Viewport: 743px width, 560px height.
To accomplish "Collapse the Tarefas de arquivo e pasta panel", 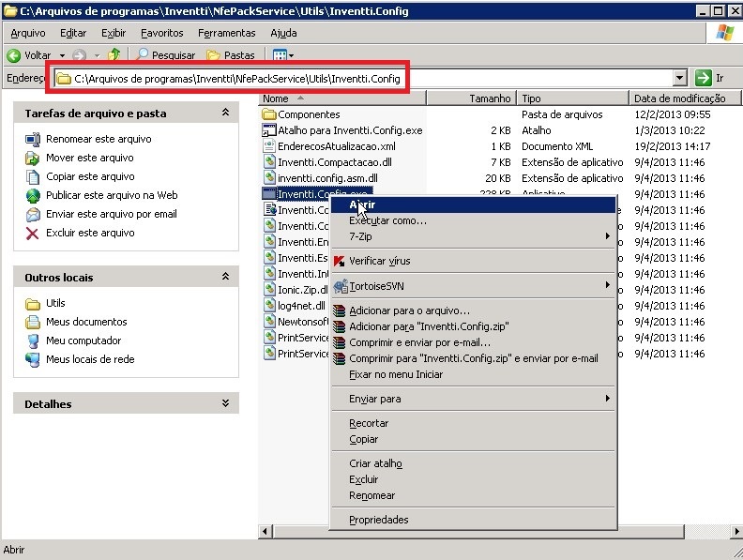I will (225, 113).
